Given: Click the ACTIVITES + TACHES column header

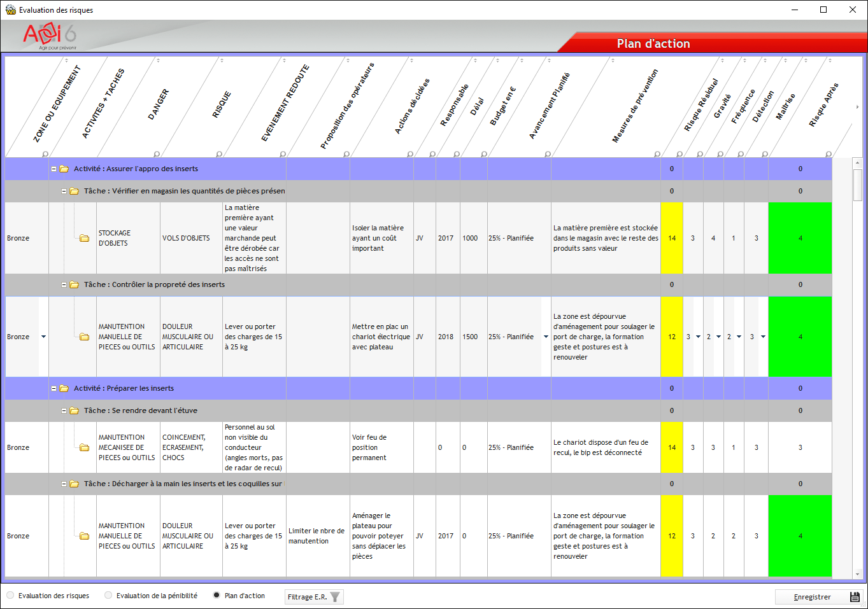Looking at the screenshot, I should (103, 103).
